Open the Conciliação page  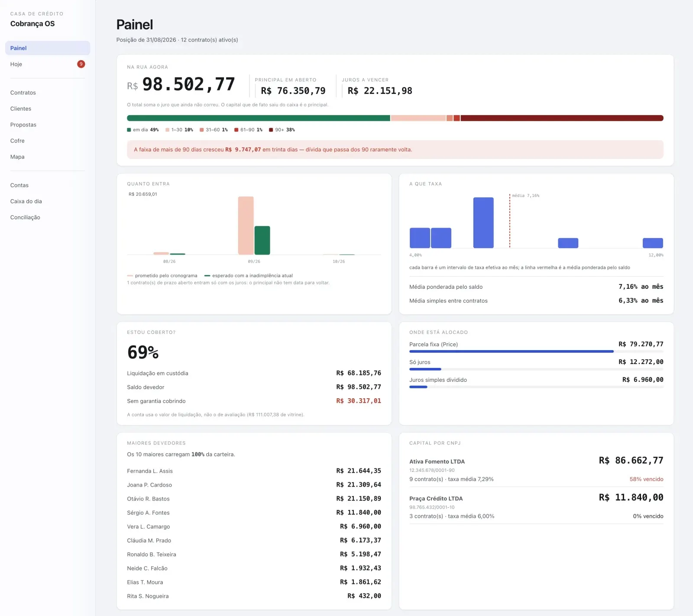[x=48, y=217]
